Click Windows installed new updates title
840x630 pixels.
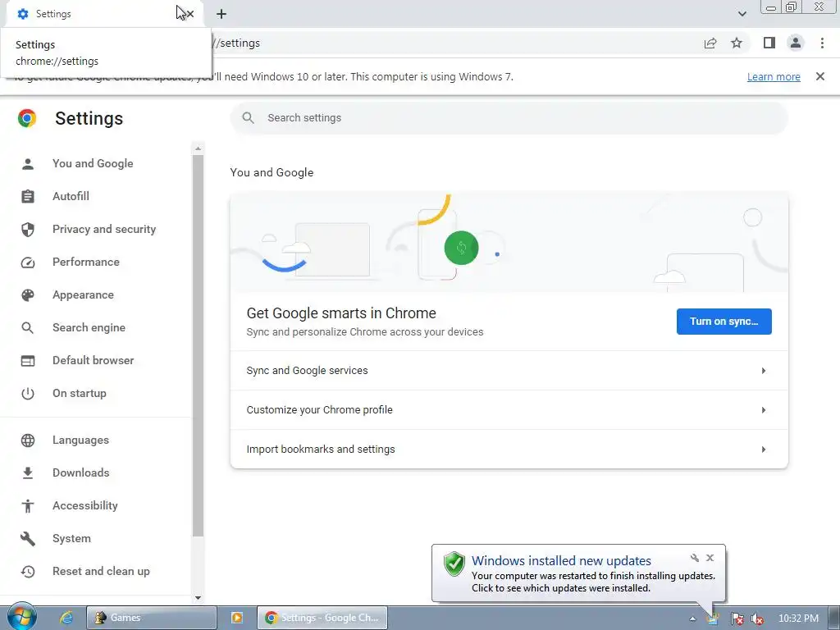[561, 561]
